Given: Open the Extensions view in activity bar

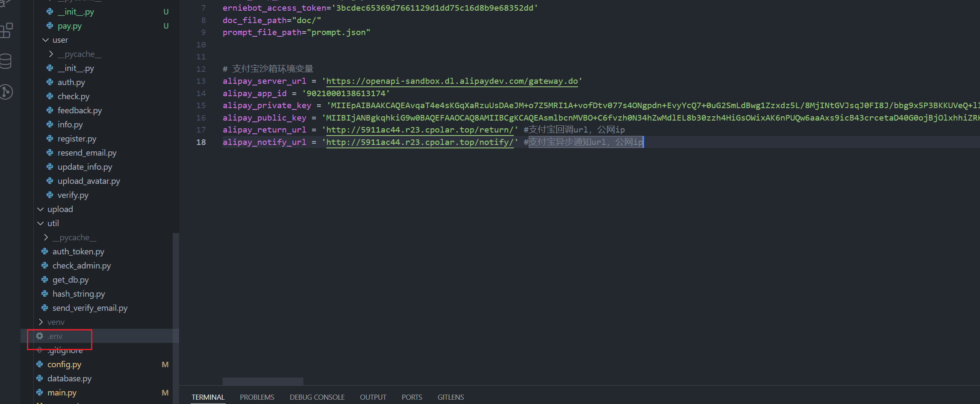Looking at the screenshot, I should coord(6,30).
